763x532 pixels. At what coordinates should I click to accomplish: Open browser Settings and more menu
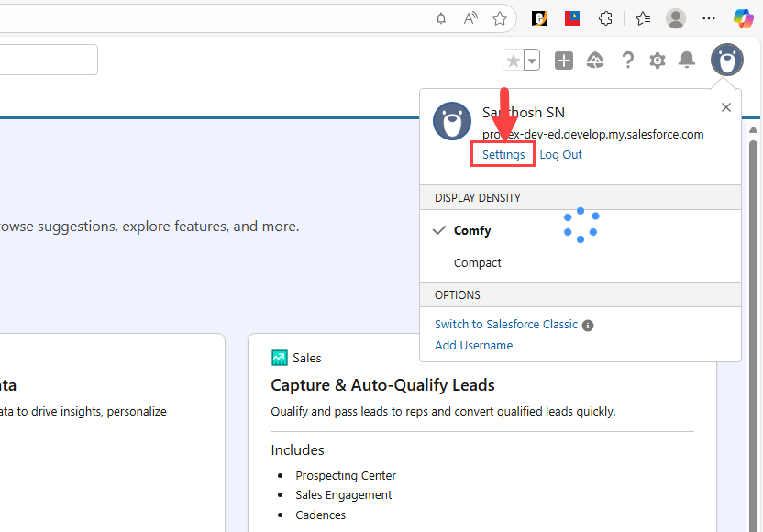click(x=709, y=18)
